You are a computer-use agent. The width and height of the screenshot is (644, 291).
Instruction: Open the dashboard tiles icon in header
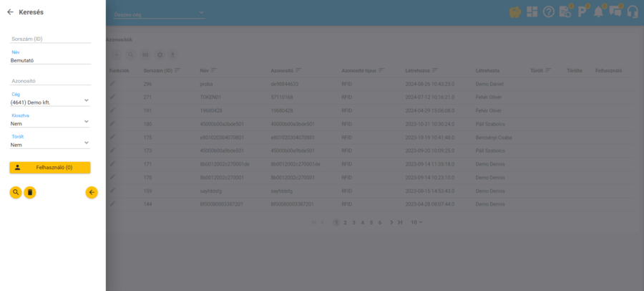coord(532,11)
